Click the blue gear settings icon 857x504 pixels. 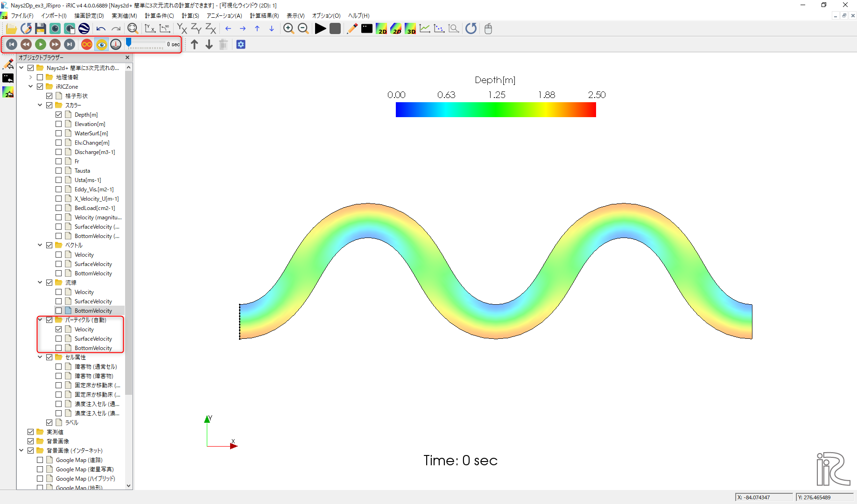point(241,44)
